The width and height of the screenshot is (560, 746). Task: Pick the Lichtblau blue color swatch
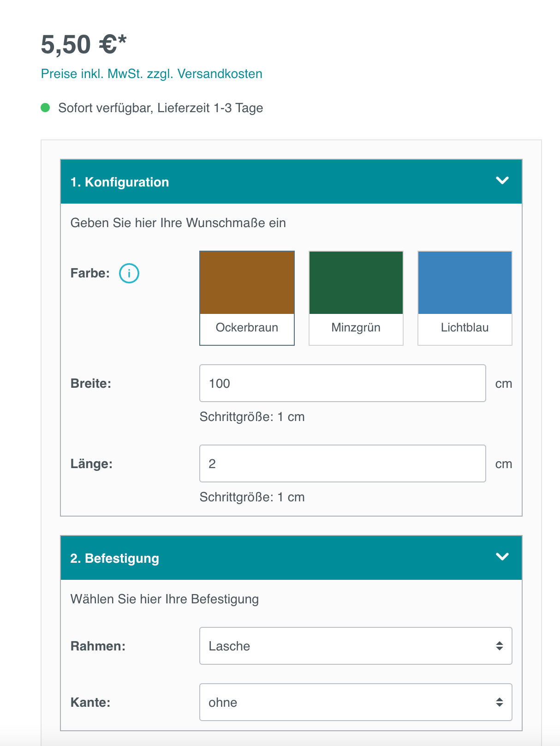click(465, 283)
